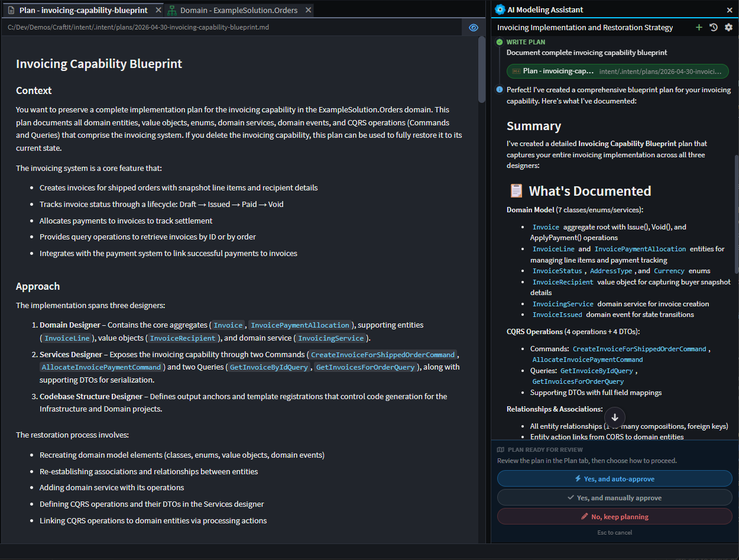Click the clipboard emoji beside What's Documented
The width and height of the screenshot is (739, 560).
[516, 191]
